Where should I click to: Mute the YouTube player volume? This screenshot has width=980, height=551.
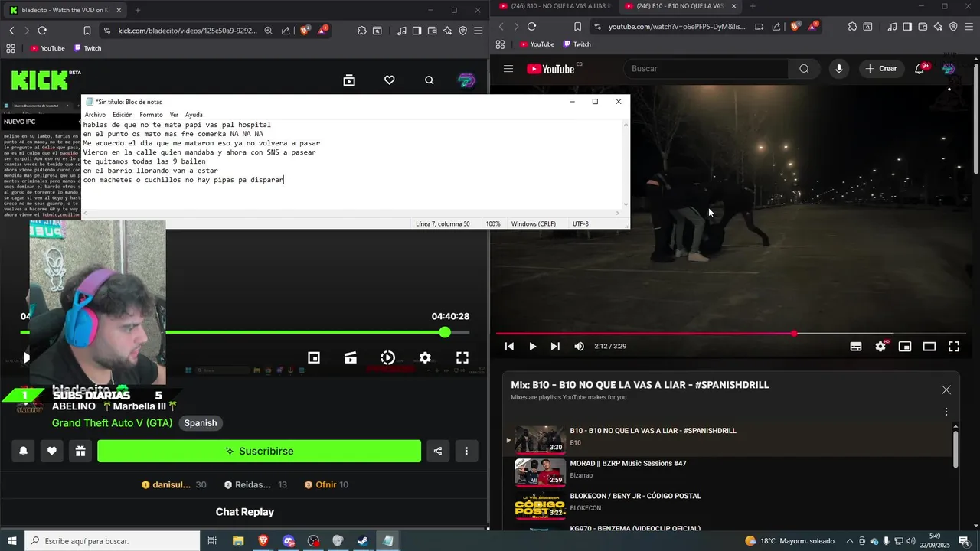(x=579, y=347)
